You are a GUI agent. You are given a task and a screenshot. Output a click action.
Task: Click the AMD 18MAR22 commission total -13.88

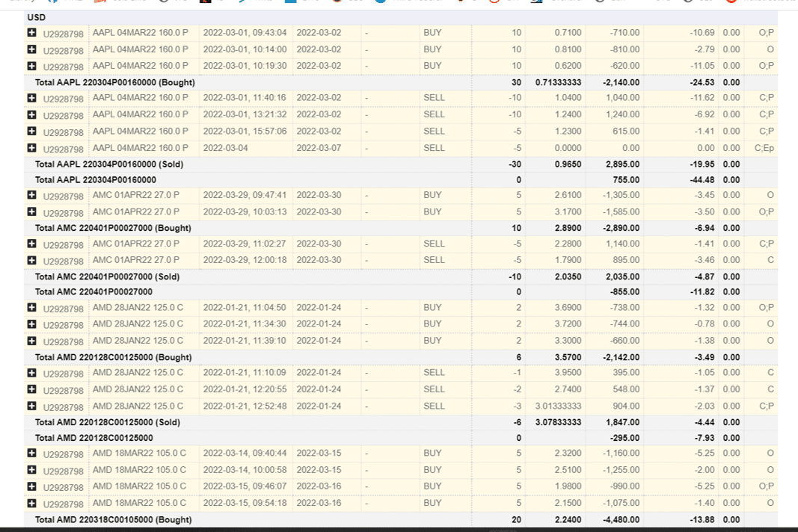point(702,520)
